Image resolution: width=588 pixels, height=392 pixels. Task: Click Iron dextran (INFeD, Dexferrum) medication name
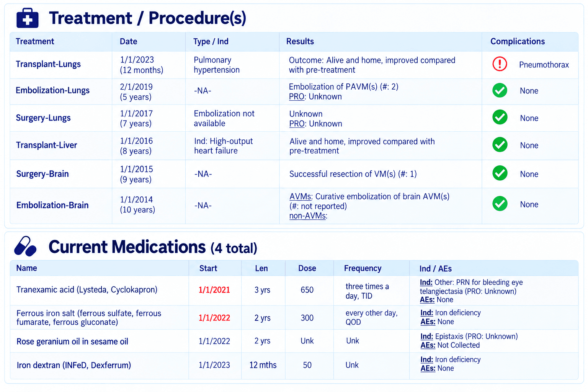click(x=74, y=365)
